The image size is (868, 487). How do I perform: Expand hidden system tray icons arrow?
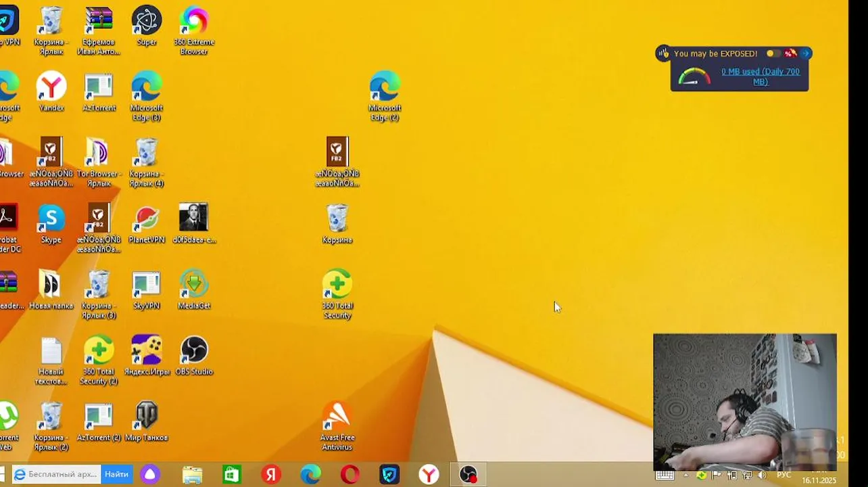click(x=685, y=476)
